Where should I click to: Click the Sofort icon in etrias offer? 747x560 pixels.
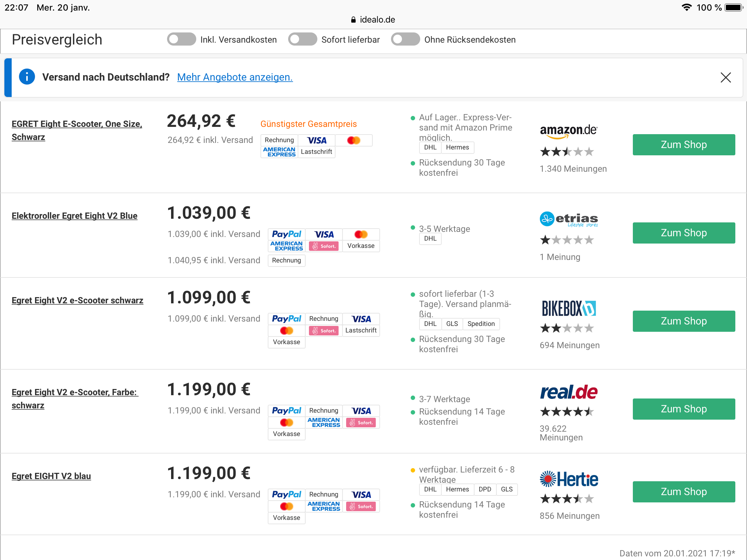[324, 246]
